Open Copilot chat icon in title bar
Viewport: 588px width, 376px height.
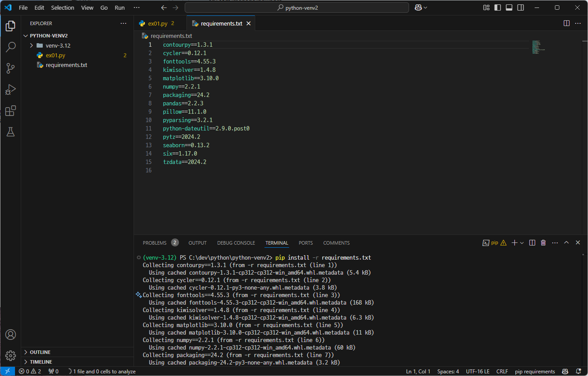coord(418,7)
